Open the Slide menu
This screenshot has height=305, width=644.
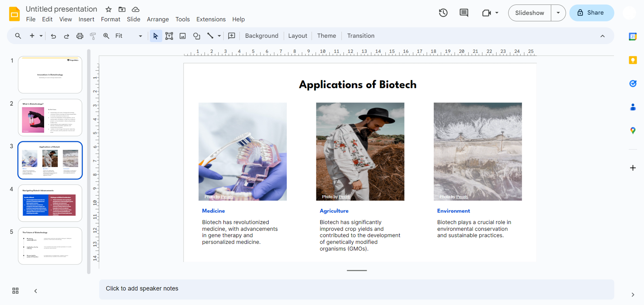pyautogui.click(x=134, y=19)
